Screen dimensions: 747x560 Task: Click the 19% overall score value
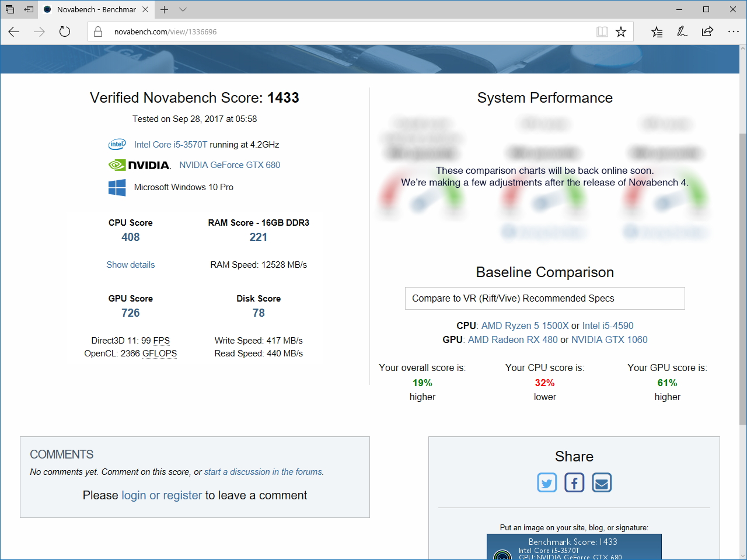tap(423, 383)
